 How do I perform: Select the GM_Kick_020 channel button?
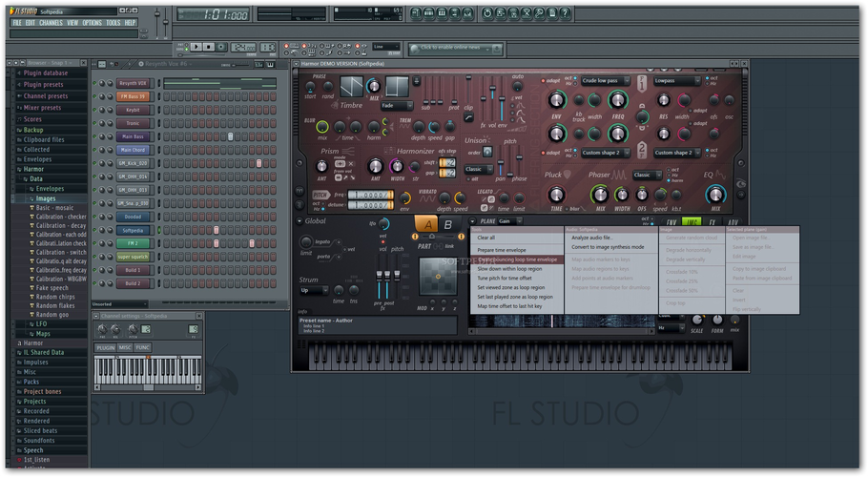click(x=133, y=163)
